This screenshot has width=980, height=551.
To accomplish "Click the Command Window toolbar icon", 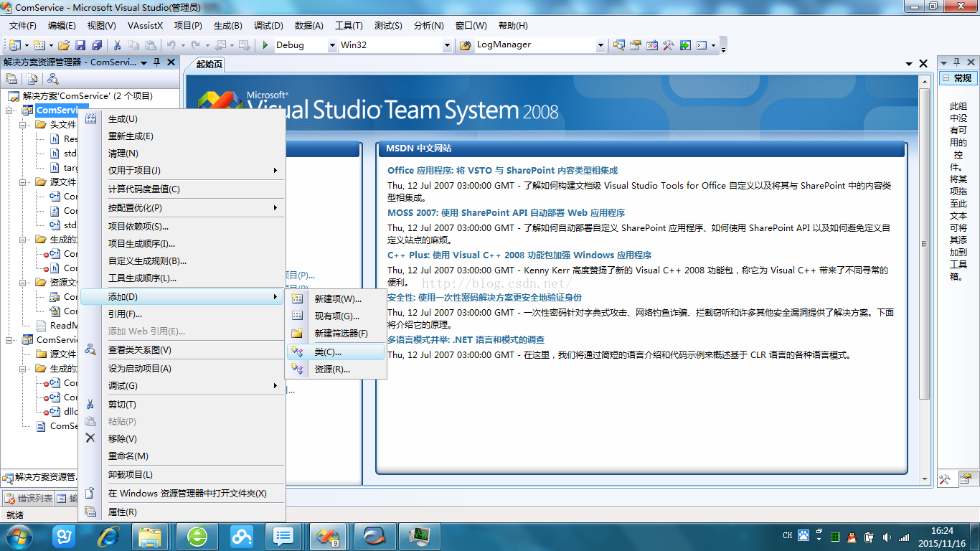I will 702,45.
